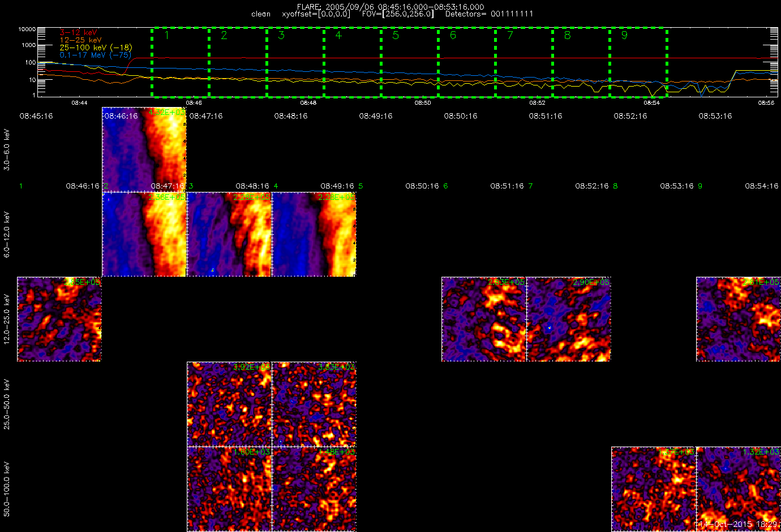Pick the 50.0-100.0 keV image labeled 1.48E+03
Screen dimensions: 781x532
(314, 489)
